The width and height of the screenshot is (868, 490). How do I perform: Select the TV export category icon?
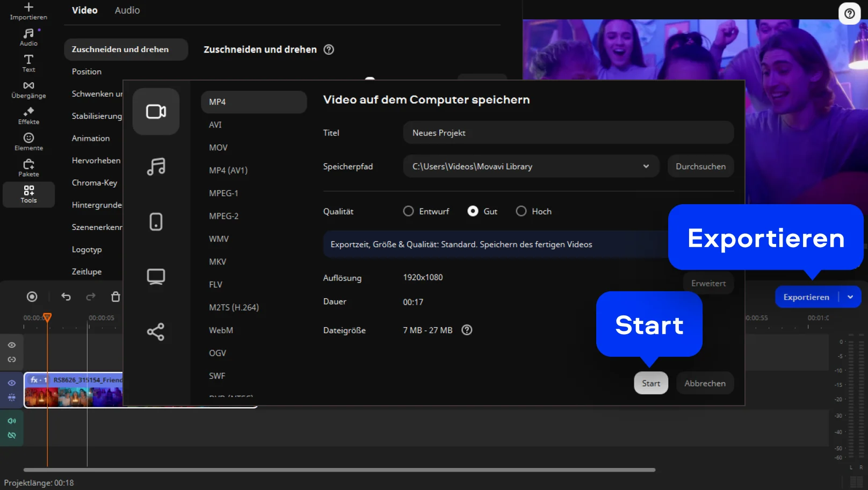(156, 277)
